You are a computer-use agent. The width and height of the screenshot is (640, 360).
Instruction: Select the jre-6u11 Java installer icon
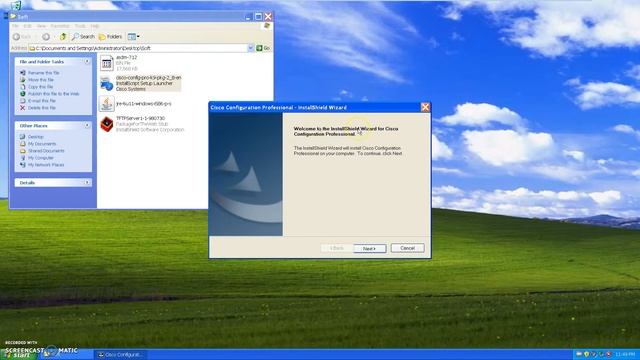(x=107, y=104)
